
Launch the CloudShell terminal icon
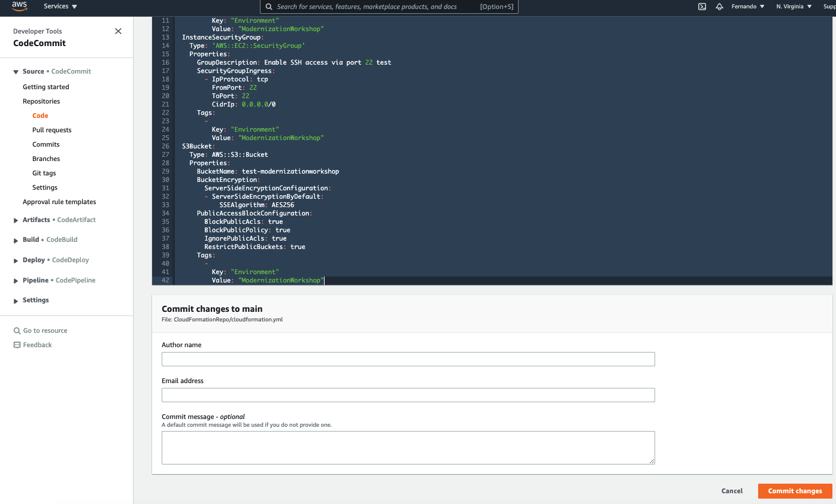702,7
